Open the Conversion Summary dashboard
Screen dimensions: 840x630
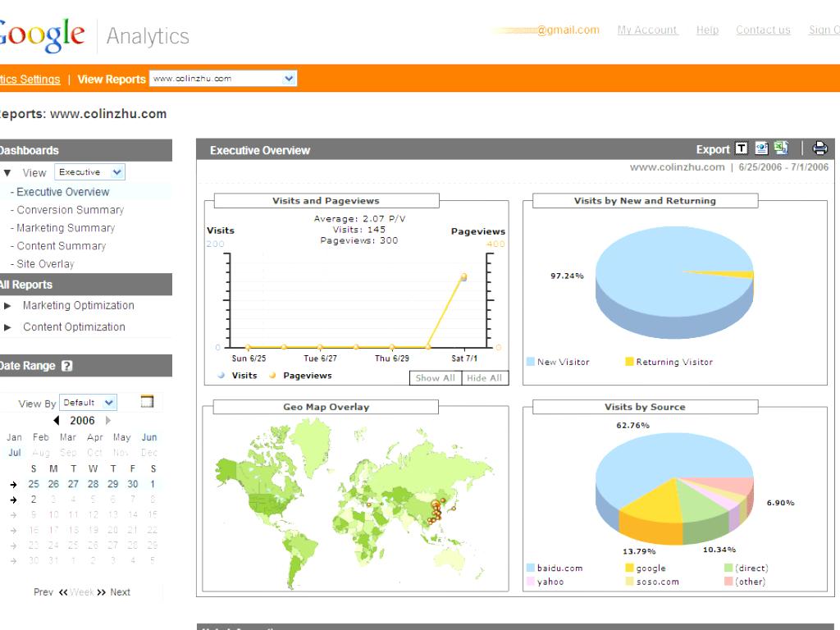(70, 210)
